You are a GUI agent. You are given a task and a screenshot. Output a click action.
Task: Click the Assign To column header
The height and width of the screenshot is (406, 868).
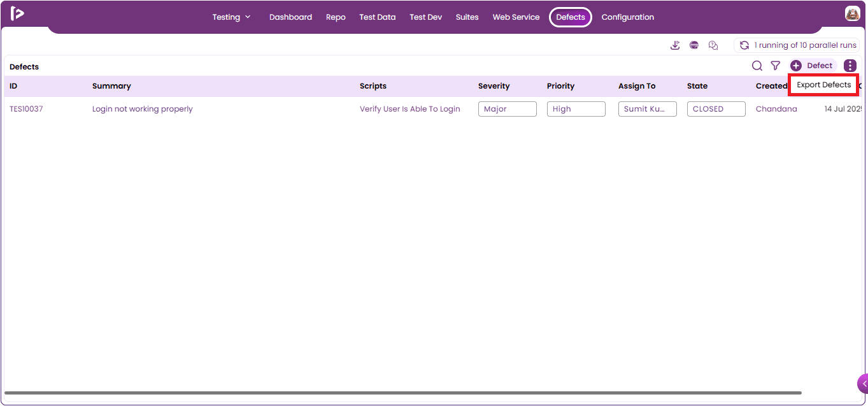pos(637,86)
